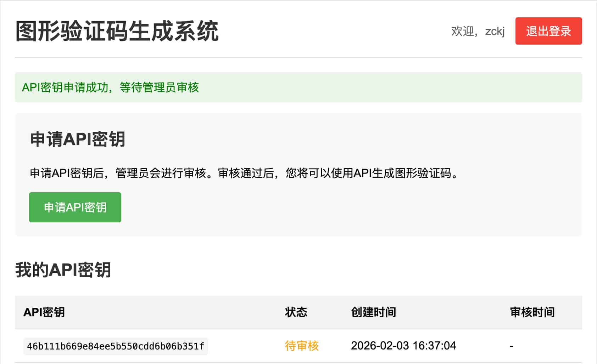Click the dash in 审核时间 cell
Viewport: 597px width, 364px height.
(x=512, y=346)
